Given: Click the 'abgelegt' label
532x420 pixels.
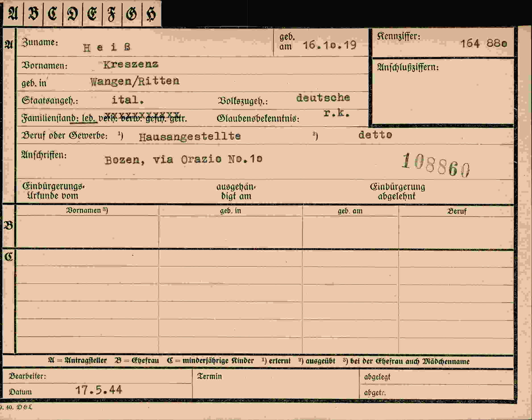Looking at the screenshot, I should click(377, 377).
